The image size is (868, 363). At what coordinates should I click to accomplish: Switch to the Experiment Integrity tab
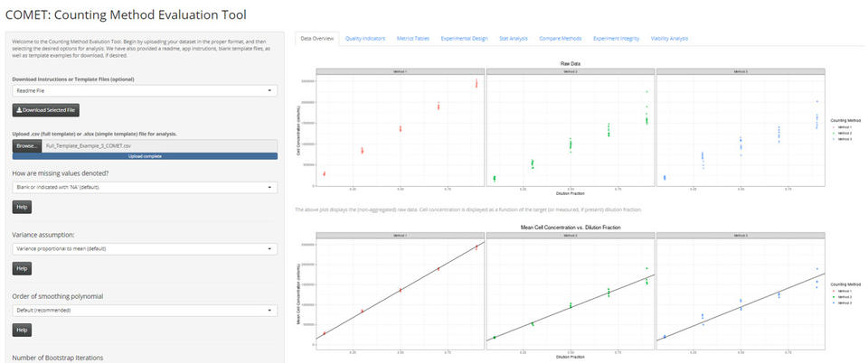[x=616, y=39]
